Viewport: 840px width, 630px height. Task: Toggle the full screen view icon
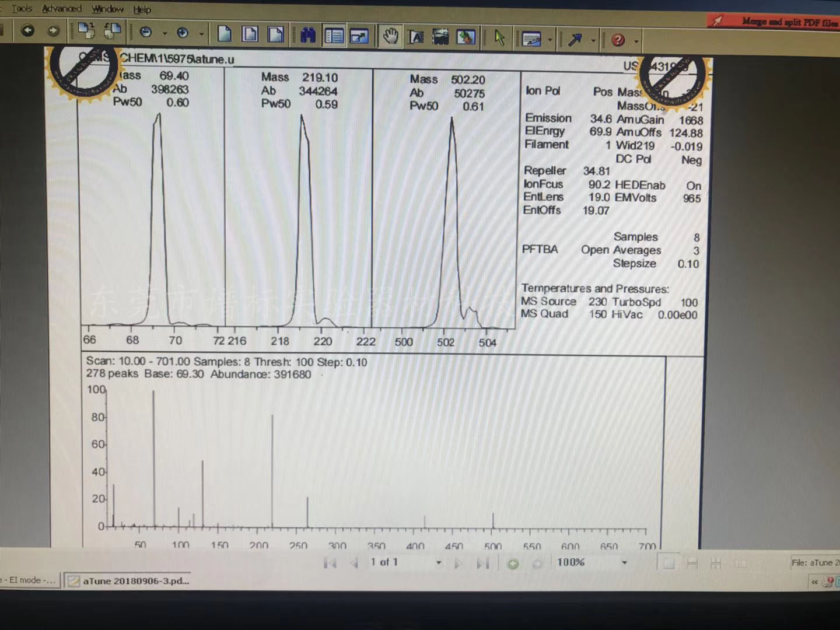pos(359,37)
